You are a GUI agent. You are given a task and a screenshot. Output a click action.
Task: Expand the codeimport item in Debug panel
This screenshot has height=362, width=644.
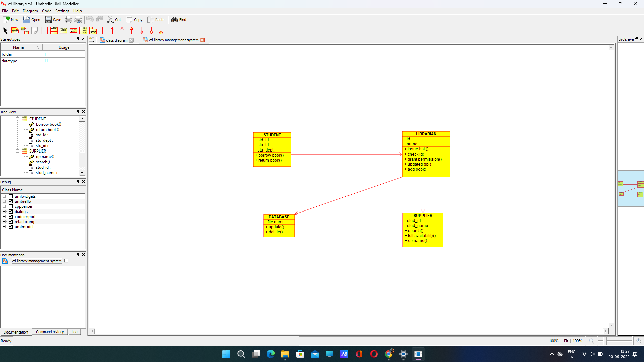coord(4,217)
